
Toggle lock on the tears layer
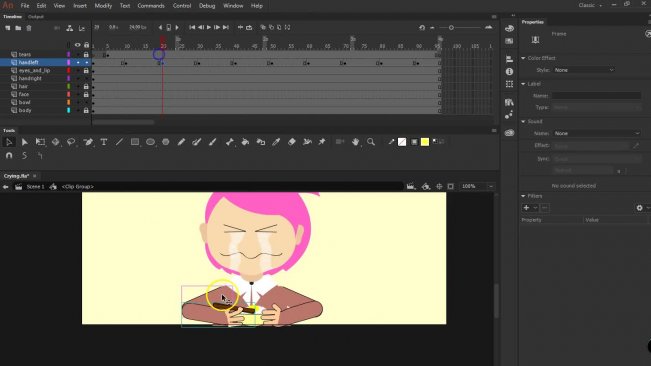click(86, 55)
